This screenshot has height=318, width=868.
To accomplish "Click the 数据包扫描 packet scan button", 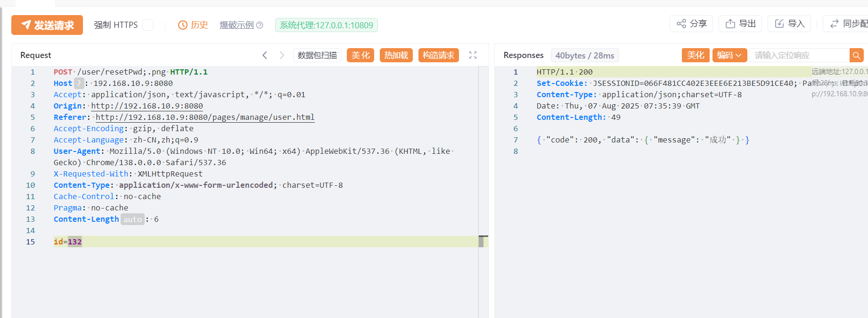I will coord(317,55).
